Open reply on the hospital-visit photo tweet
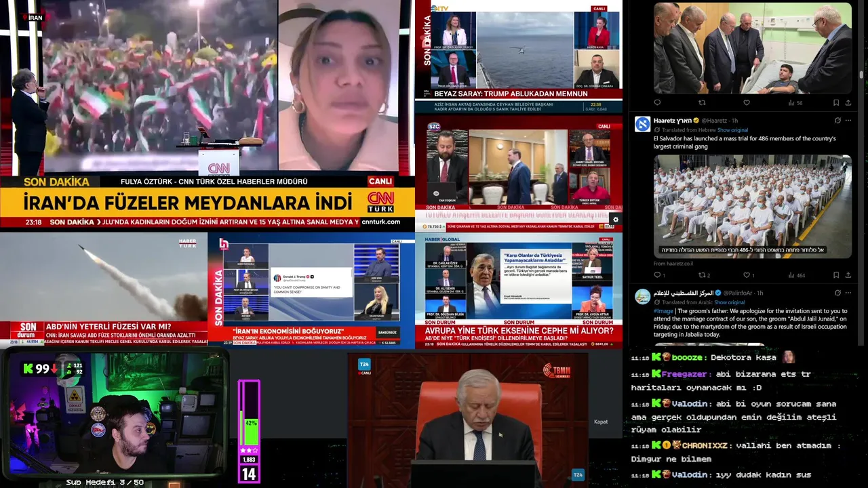This screenshot has height=488, width=868. point(657,103)
